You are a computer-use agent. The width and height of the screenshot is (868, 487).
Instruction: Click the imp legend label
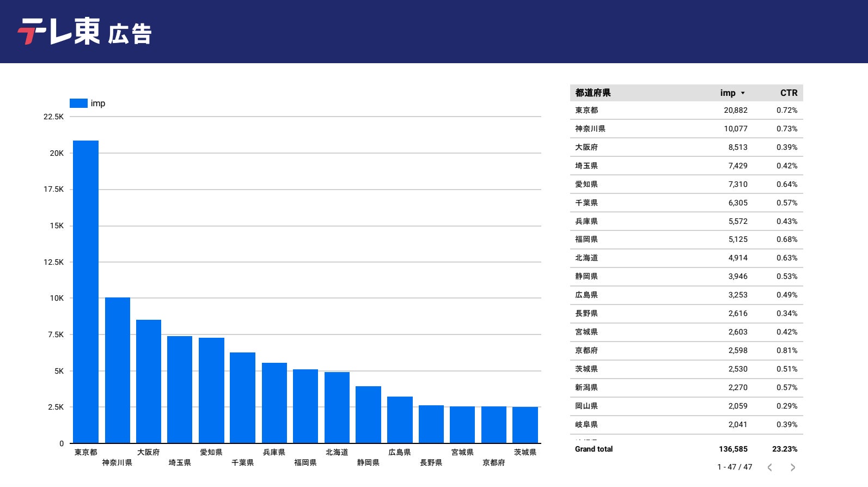98,103
